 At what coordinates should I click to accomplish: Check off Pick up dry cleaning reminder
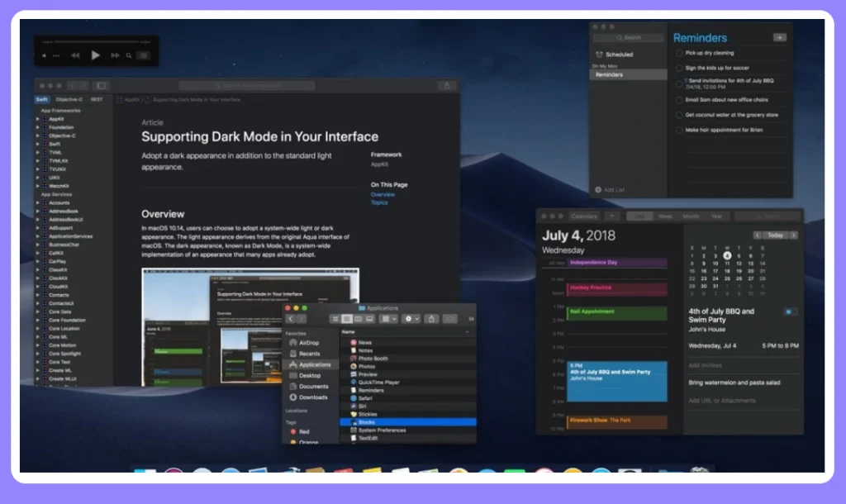tap(679, 53)
